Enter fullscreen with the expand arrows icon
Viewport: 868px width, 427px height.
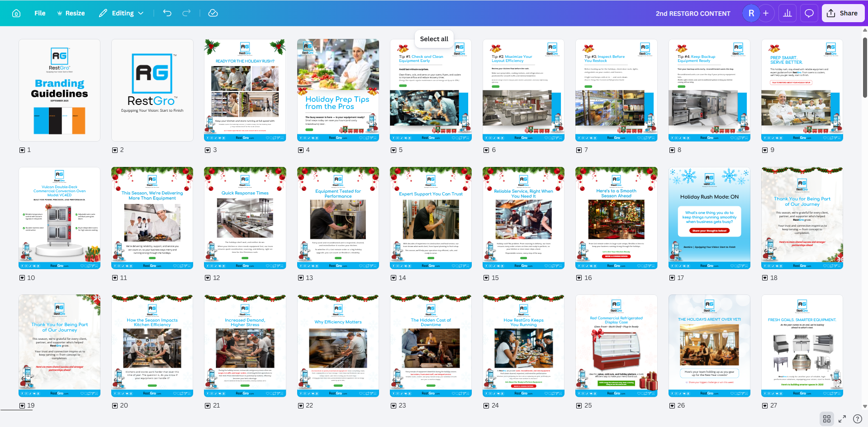click(842, 419)
